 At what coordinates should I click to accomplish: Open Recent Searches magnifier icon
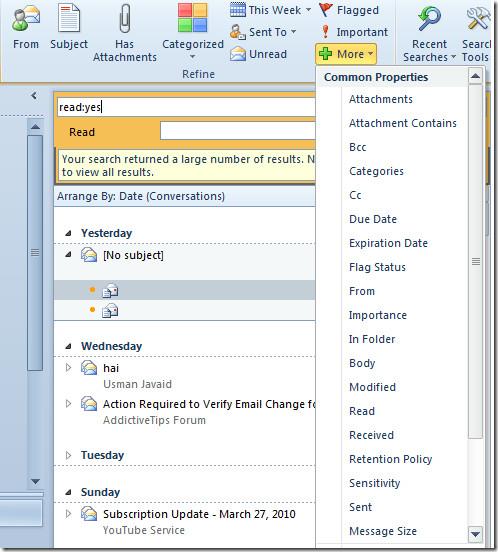[429, 18]
